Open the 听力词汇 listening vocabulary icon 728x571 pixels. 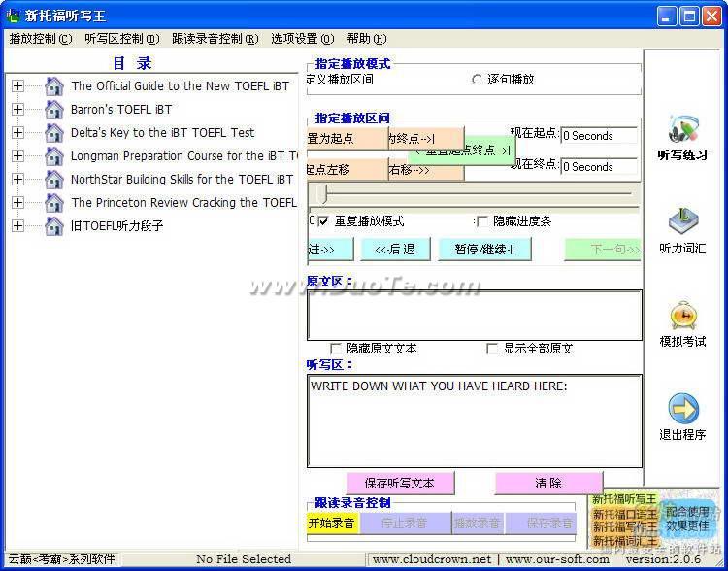pyautogui.click(x=683, y=221)
